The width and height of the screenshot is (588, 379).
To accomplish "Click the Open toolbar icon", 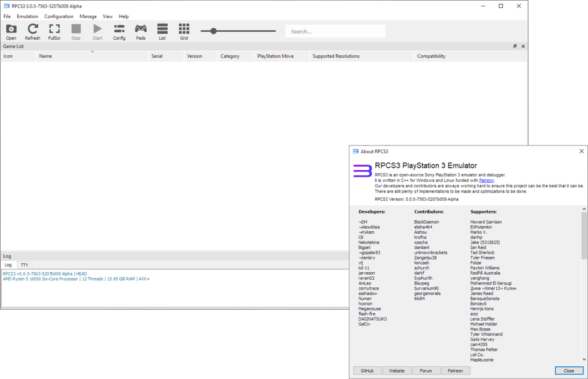I will point(12,32).
